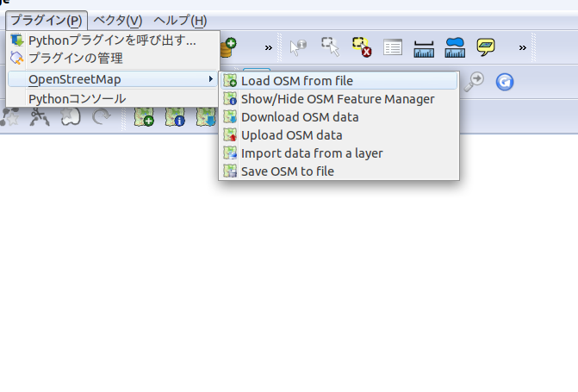Select the Node tool star icon
Viewport: 578px width, 392px height.
9,116
